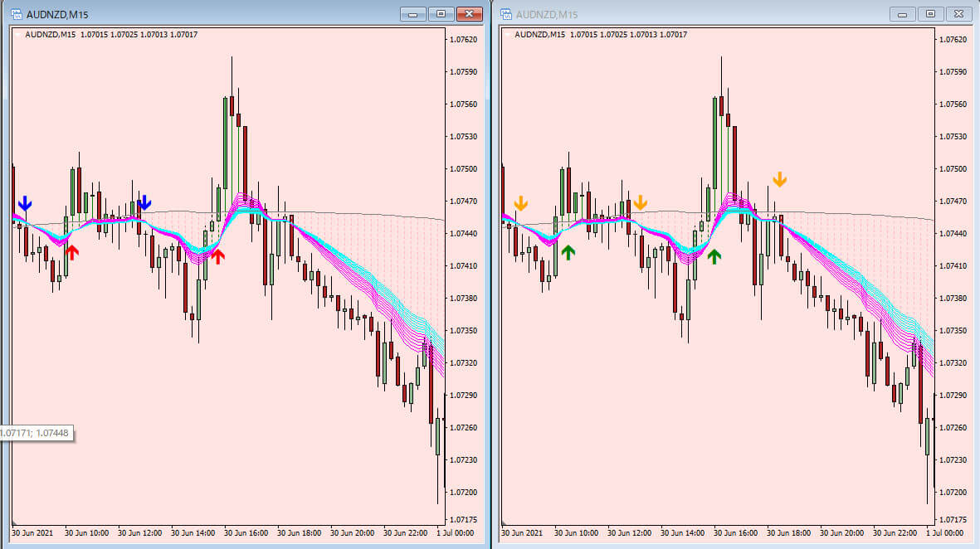The height and width of the screenshot is (549, 980).
Task: Click price label 1.07175 on the left chart scale
Action: click(x=463, y=520)
